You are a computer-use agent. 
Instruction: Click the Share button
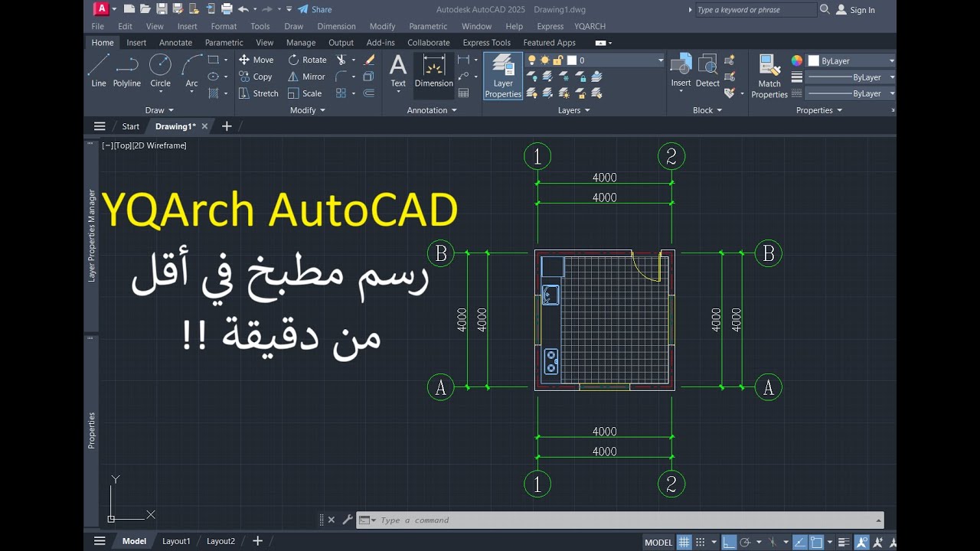[x=315, y=9]
